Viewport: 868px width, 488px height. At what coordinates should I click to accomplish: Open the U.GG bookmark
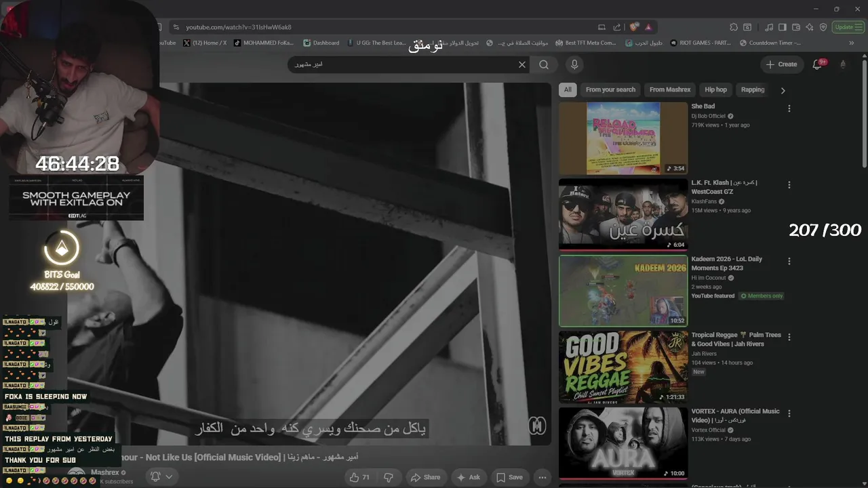pyautogui.click(x=377, y=43)
